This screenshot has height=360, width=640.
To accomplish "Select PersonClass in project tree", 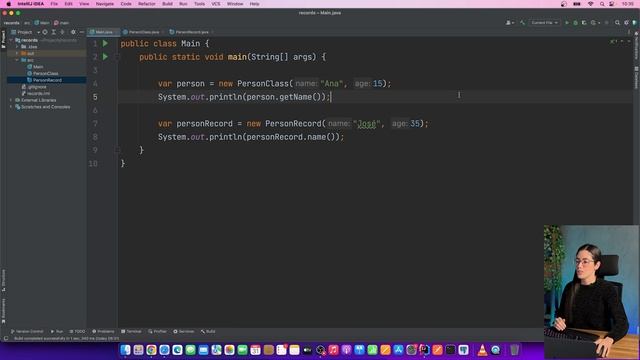I will tap(43, 73).
